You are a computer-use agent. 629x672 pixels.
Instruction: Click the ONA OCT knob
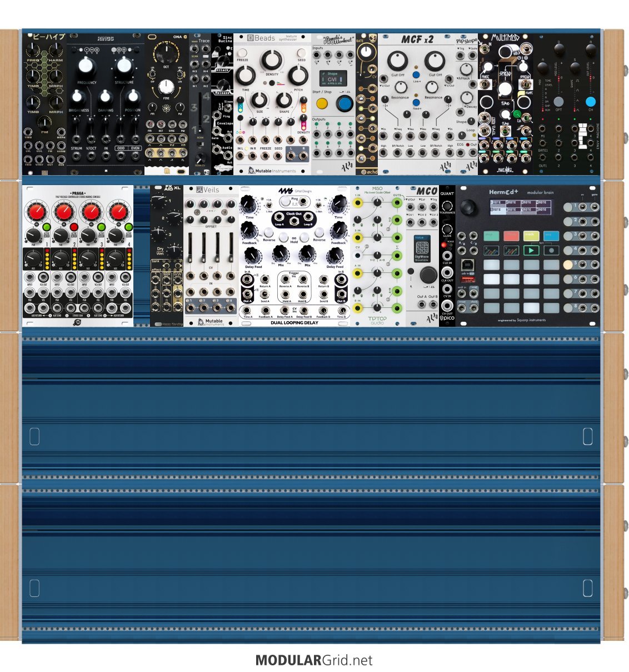[167, 54]
